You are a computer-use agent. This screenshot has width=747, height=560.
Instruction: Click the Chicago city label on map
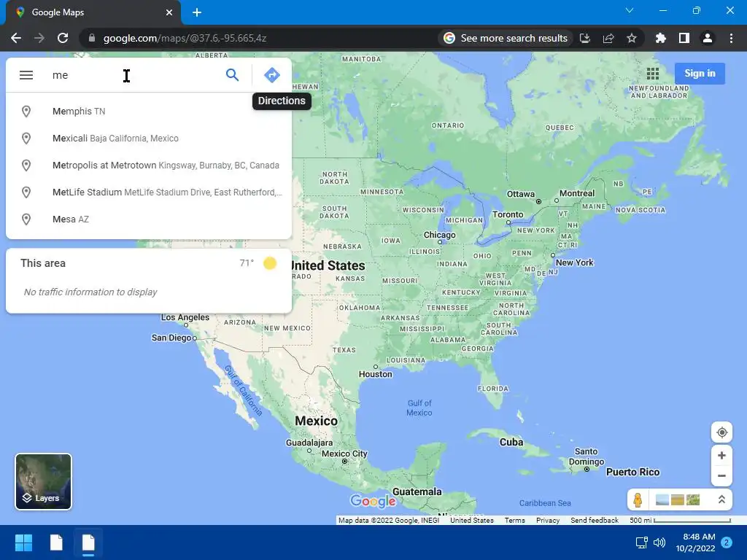click(x=439, y=236)
